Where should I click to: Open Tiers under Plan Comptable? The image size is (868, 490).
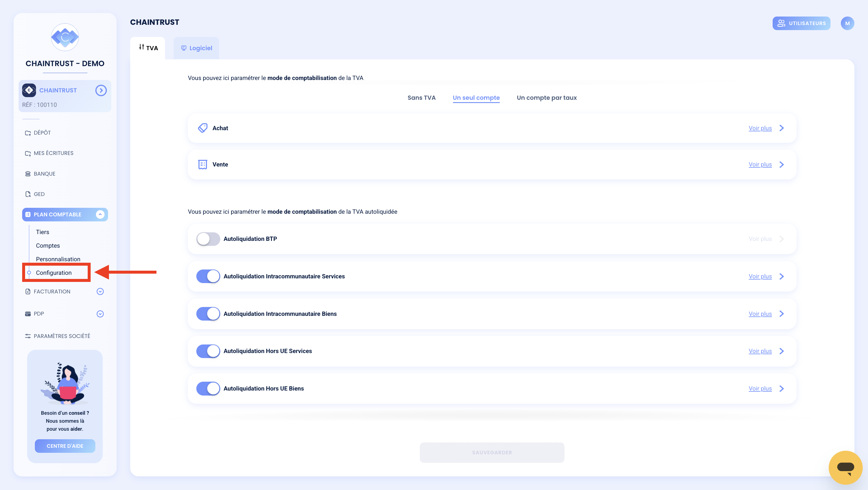pos(43,232)
